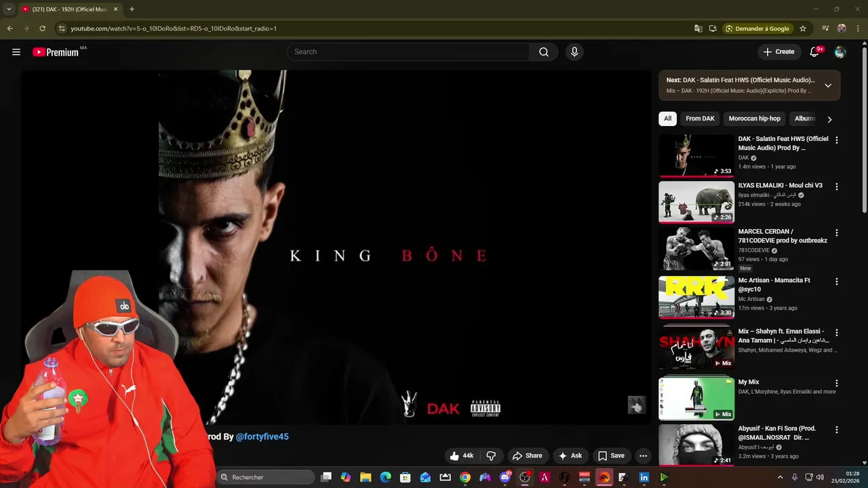The image size is (868, 488).
Task: Play DAK Salatin Feat HWS thumbnail
Action: [x=696, y=155]
